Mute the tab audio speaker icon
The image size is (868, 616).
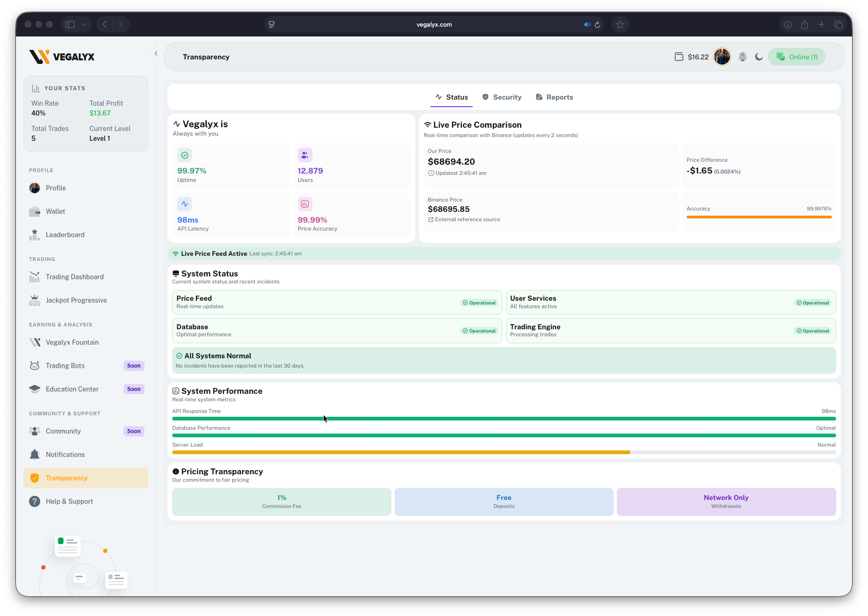click(587, 25)
